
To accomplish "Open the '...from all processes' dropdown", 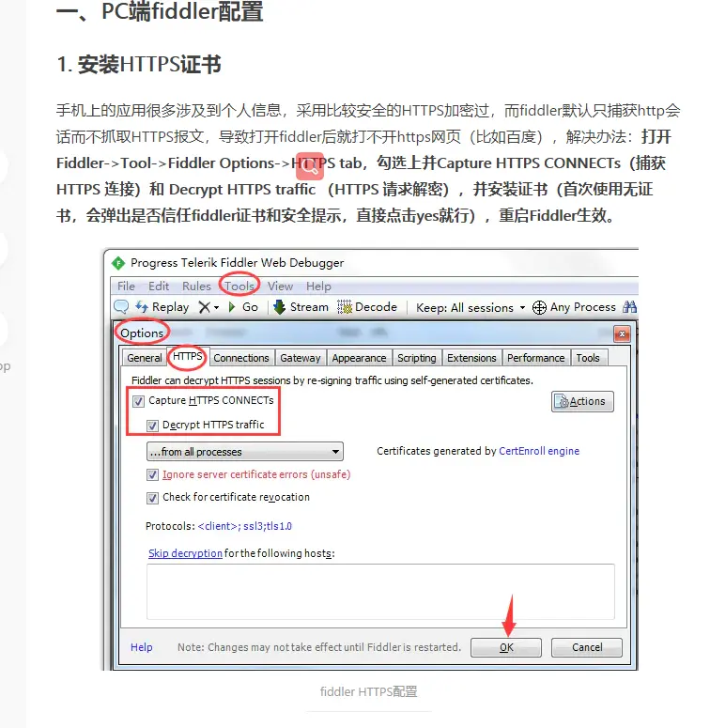I will [245, 452].
